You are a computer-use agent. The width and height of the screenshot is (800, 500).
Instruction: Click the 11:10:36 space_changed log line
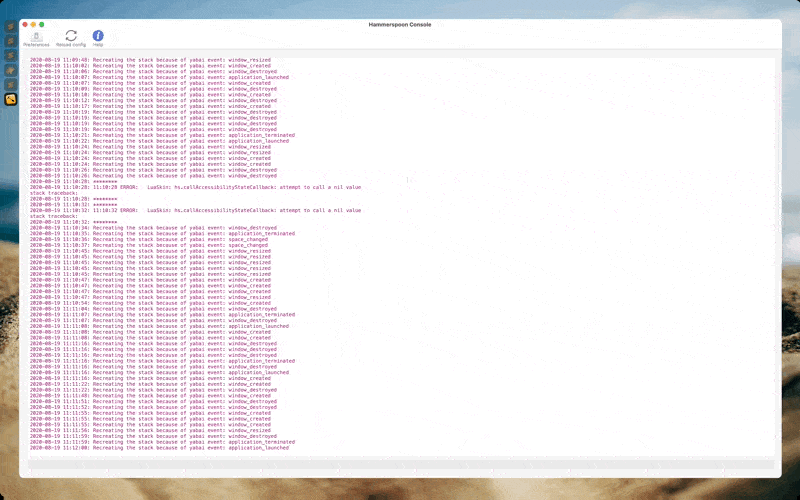pos(149,239)
